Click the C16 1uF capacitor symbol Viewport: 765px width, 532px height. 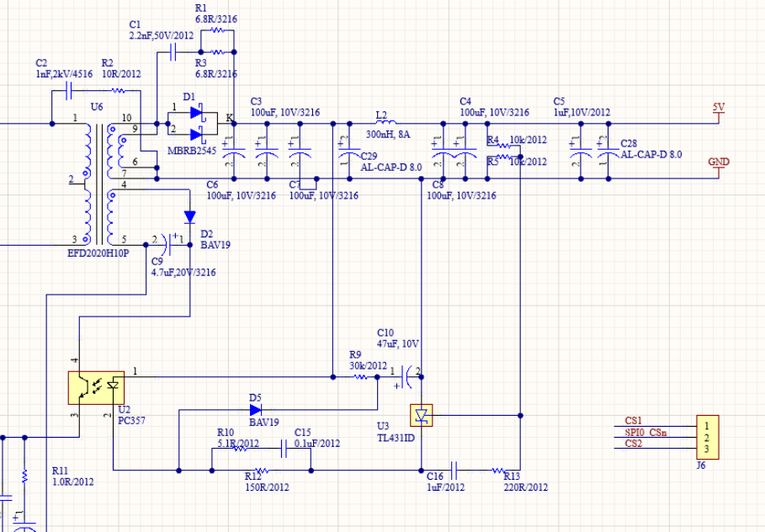[454, 470]
